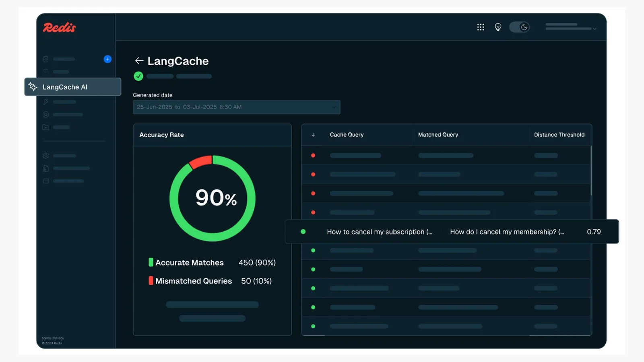
Task: Click the lightbulb icon in the header
Action: (498, 27)
